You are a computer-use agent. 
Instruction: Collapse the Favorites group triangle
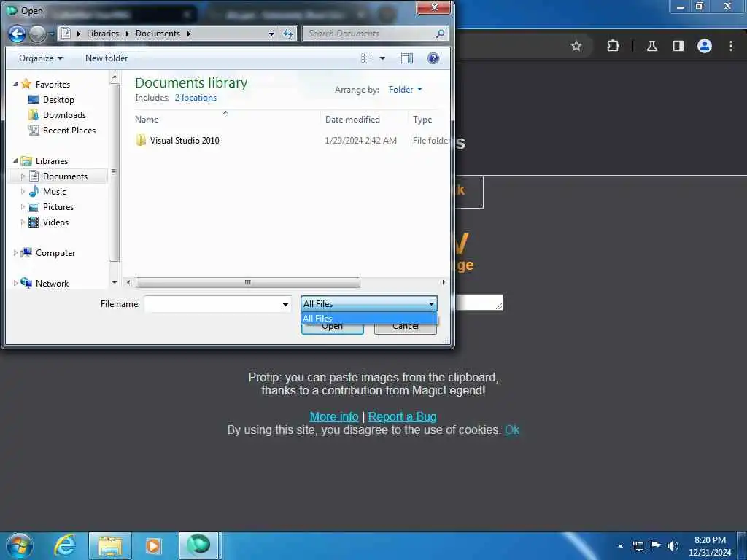tap(15, 84)
